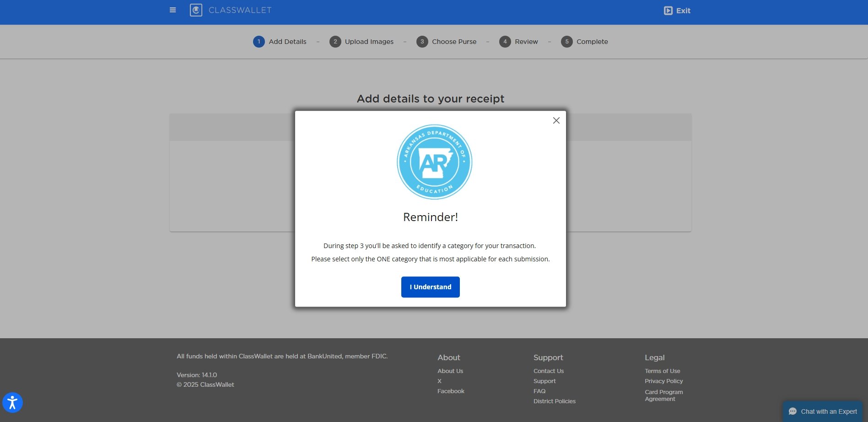This screenshot has height=422, width=868.
Task: Select step 3 circle Choose Purse
Action: (422, 42)
